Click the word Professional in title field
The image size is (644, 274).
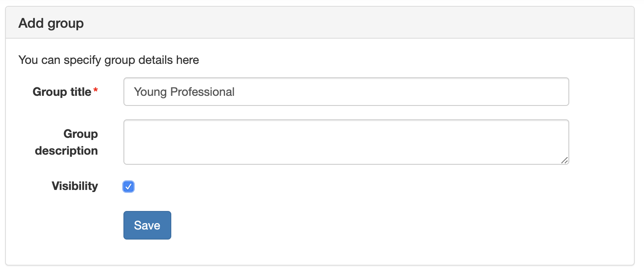(x=202, y=92)
